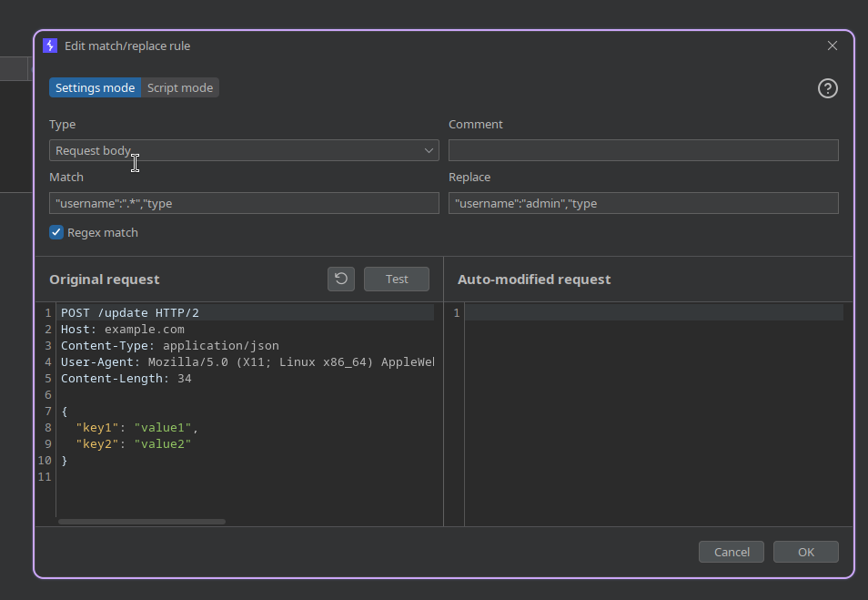
Task: Click inside the Auto-modified request editor
Action: click(655, 410)
